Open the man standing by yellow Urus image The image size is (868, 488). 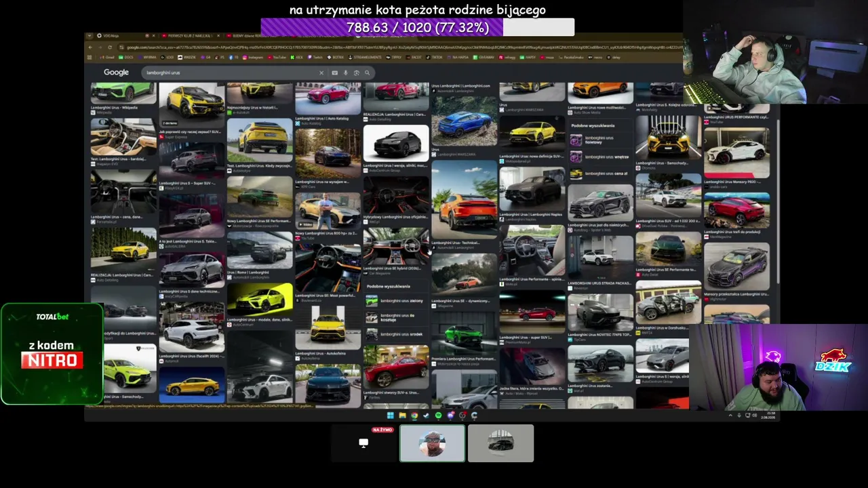click(x=328, y=211)
